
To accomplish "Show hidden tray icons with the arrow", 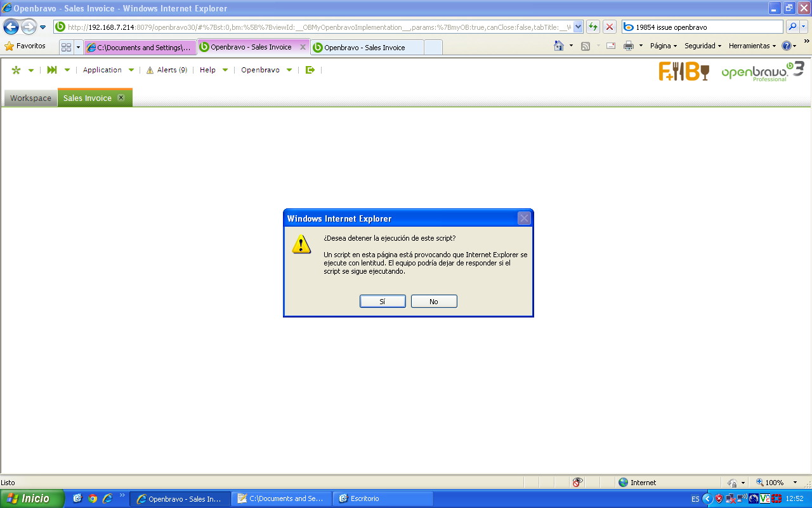I will click(707, 498).
